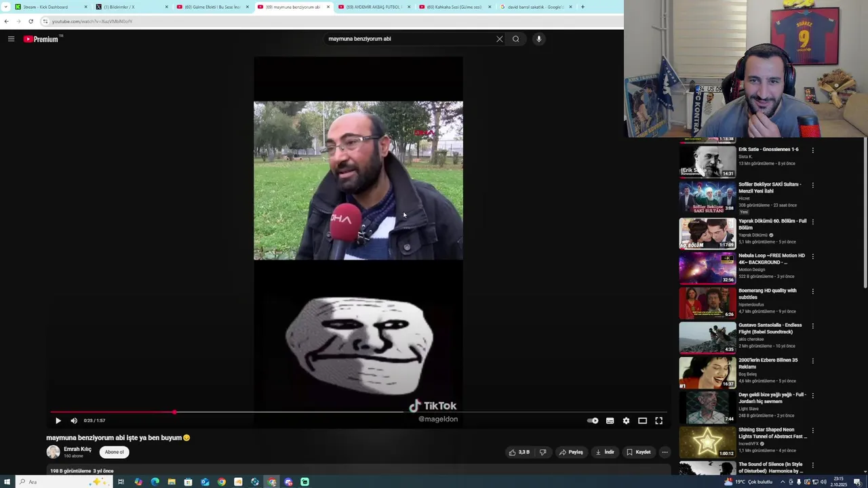Open more actions menu beside Kaydet
The image size is (868, 488).
click(665, 452)
